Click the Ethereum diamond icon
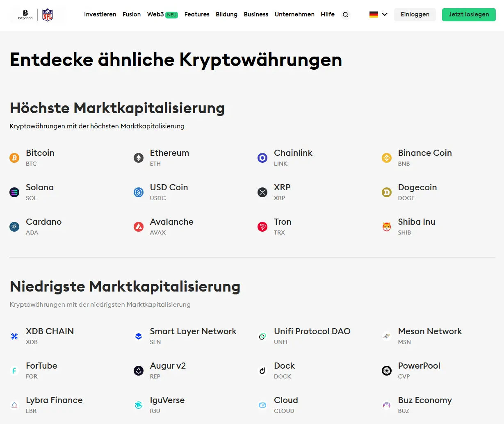Image resolution: width=504 pixels, height=424 pixels. [x=139, y=157]
